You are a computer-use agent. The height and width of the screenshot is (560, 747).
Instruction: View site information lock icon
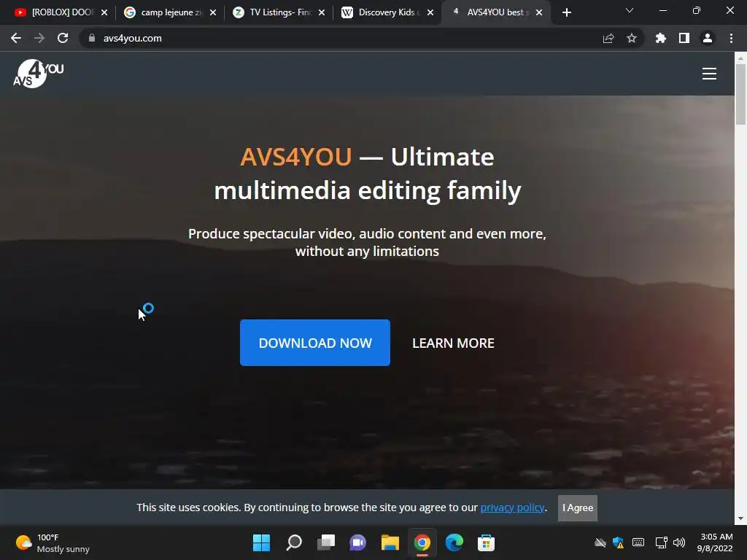click(92, 38)
